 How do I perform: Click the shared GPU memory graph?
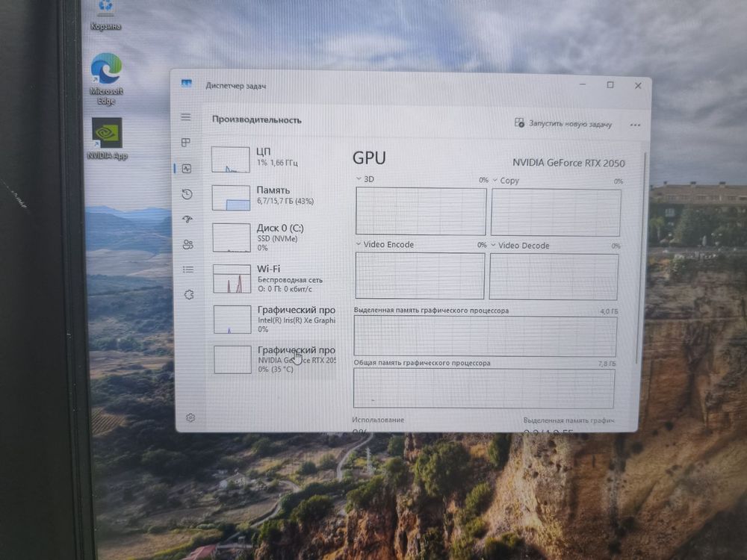click(483, 388)
